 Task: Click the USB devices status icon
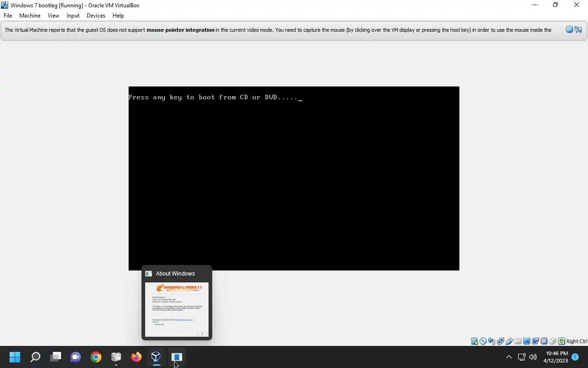(509, 341)
